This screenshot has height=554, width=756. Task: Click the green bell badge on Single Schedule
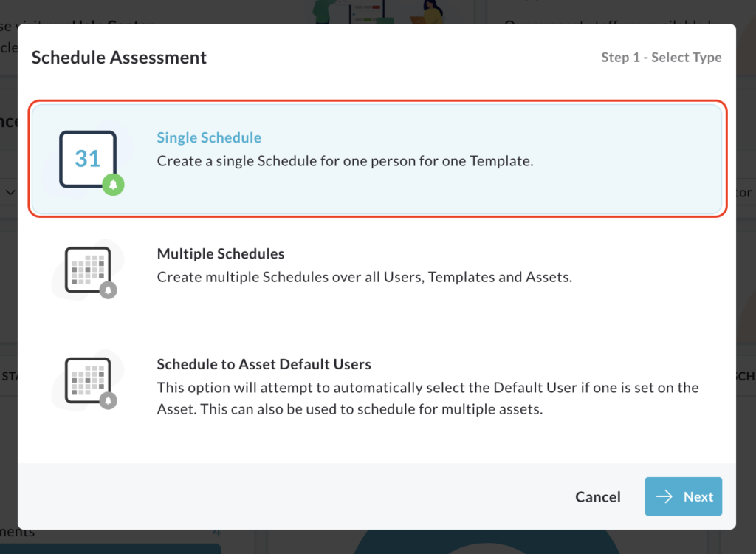(x=113, y=185)
